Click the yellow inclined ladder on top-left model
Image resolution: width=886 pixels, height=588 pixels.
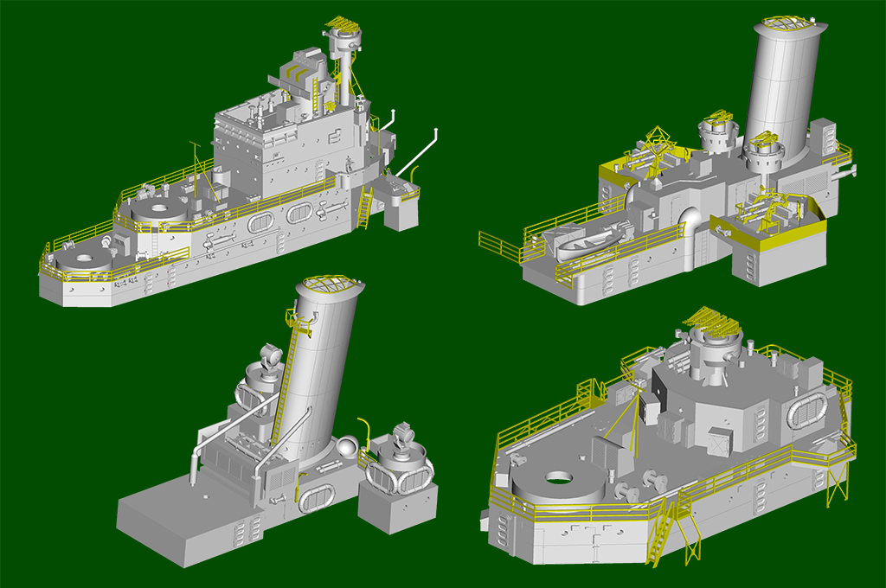point(364,208)
